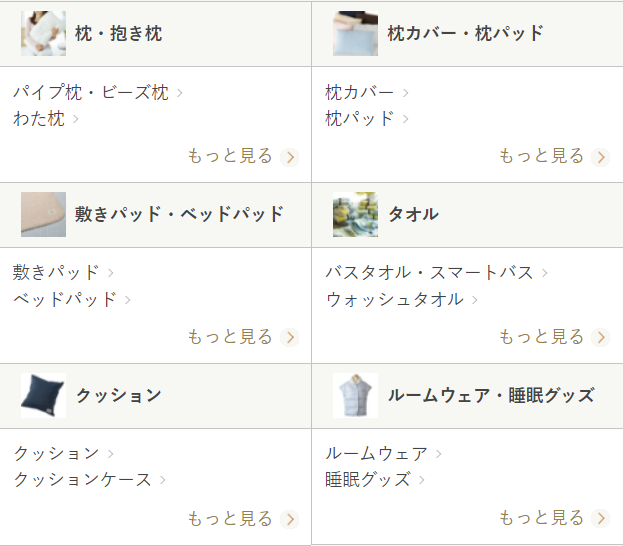Click the roomwear vest thumbnail image
Image resolution: width=623 pixels, height=546 pixels.
(355, 395)
